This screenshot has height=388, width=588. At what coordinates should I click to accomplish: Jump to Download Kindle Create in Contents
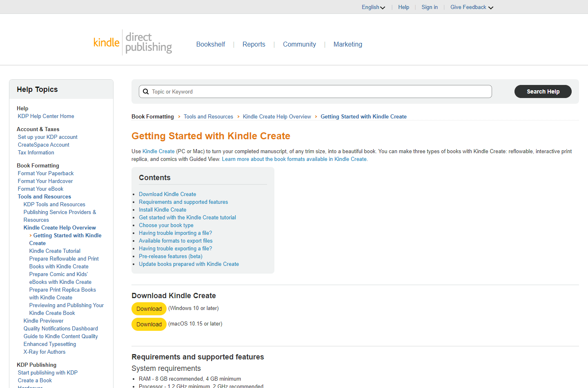click(167, 194)
